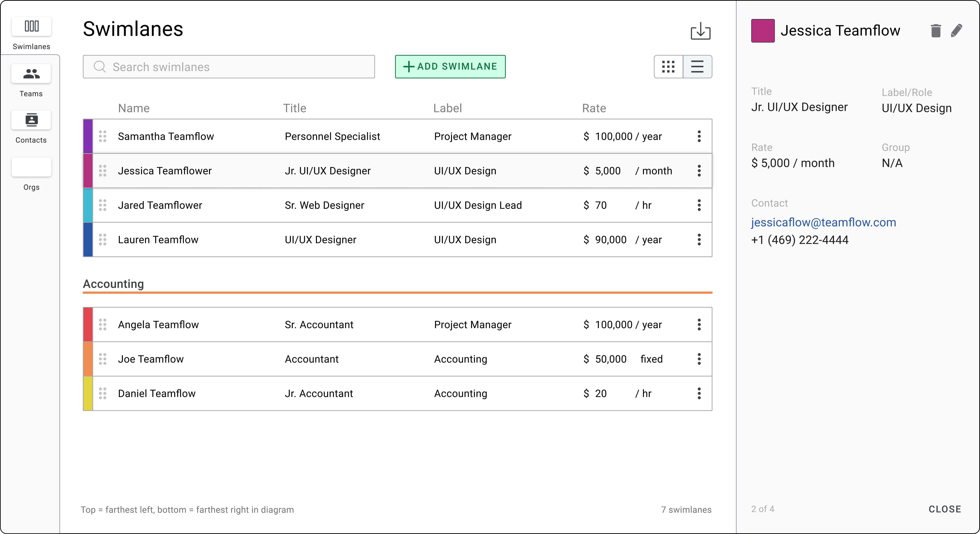Click blue color bar of Lauren Teamflow
980x534 pixels.
[x=88, y=240]
